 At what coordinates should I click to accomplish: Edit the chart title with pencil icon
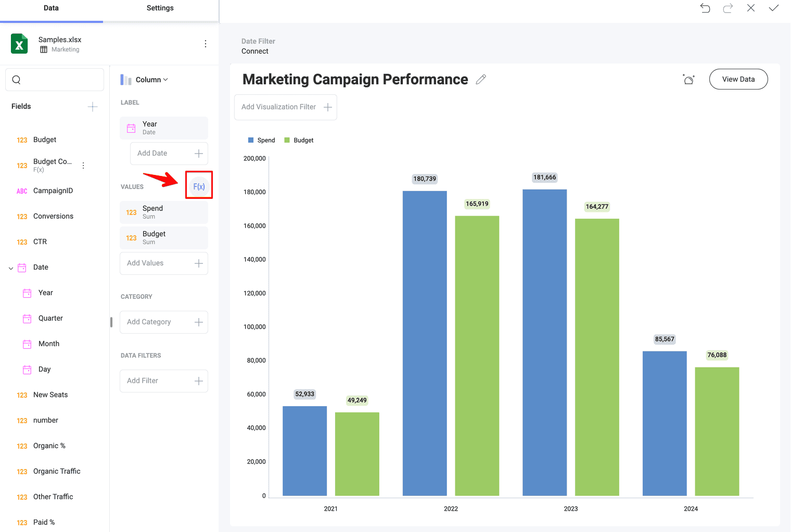click(x=481, y=79)
